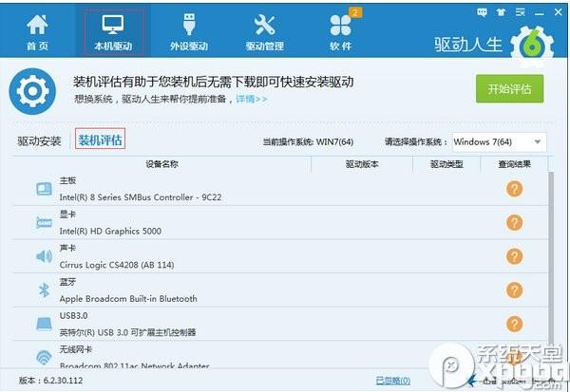570x392 pixels.
Task: Click the 声卡 speaker icon
Action: click(44, 256)
